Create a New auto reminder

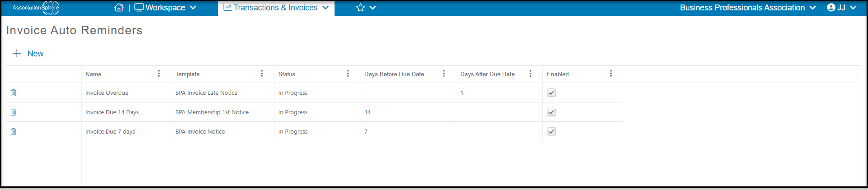pos(28,54)
